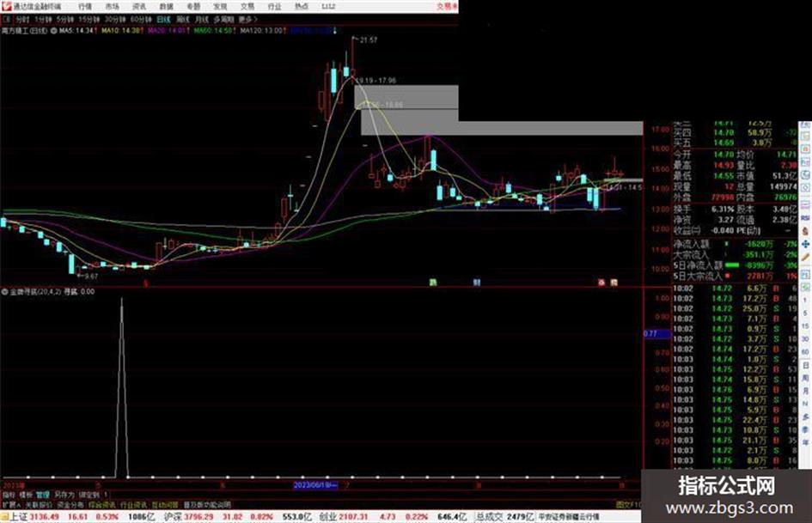Switch chart to 15分钟 period tab
The width and height of the screenshot is (812, 523).
pyautogui.click(x=89, y=20)
